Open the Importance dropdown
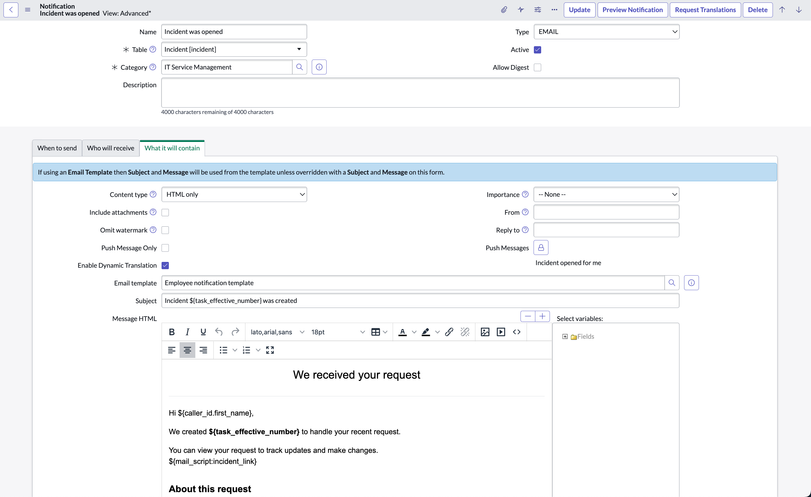The height and width of the screenshot is (497, 811). (607, 194)
